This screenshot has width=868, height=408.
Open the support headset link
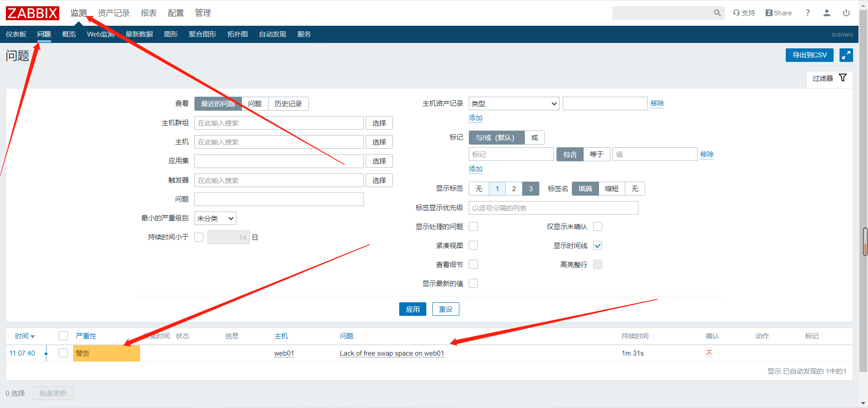click(744, 13)
